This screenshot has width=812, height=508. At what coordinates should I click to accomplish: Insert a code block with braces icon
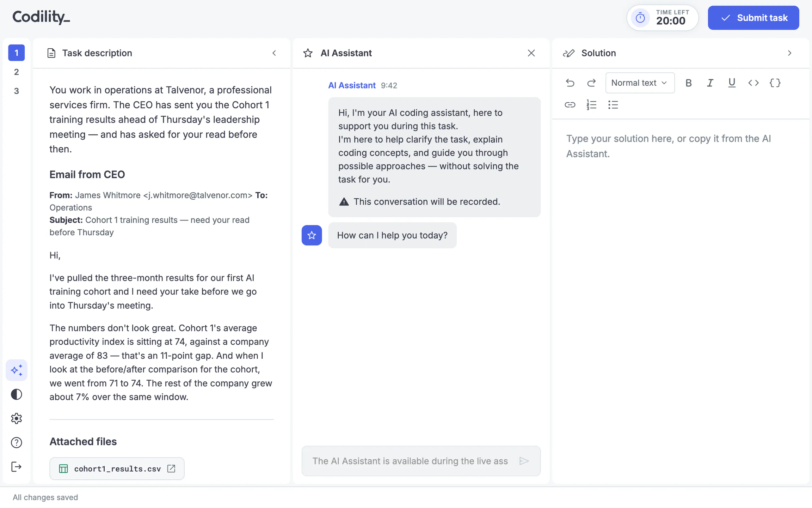[x=775, y=83]
